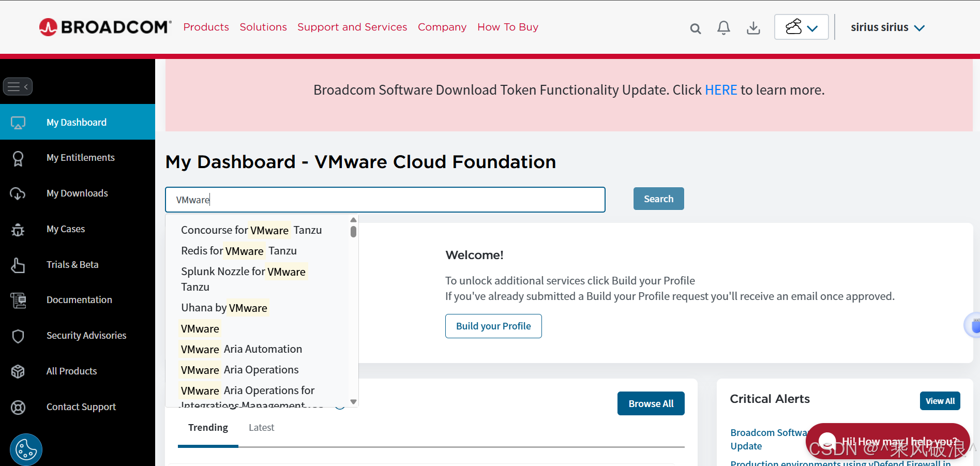Select suggestion Concourse for VMware Tanzu

(251, 230)
